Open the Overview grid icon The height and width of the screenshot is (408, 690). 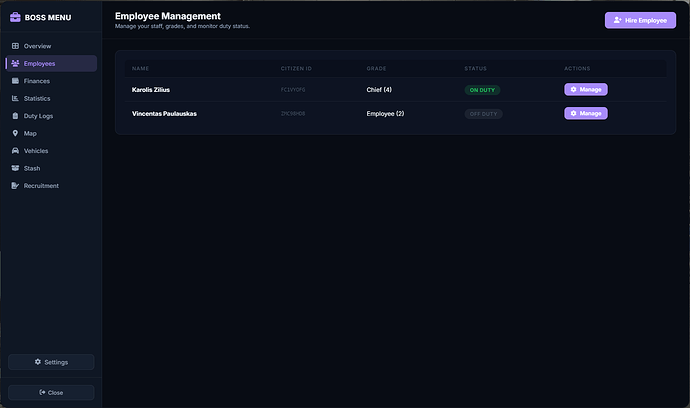coord(15,46)
